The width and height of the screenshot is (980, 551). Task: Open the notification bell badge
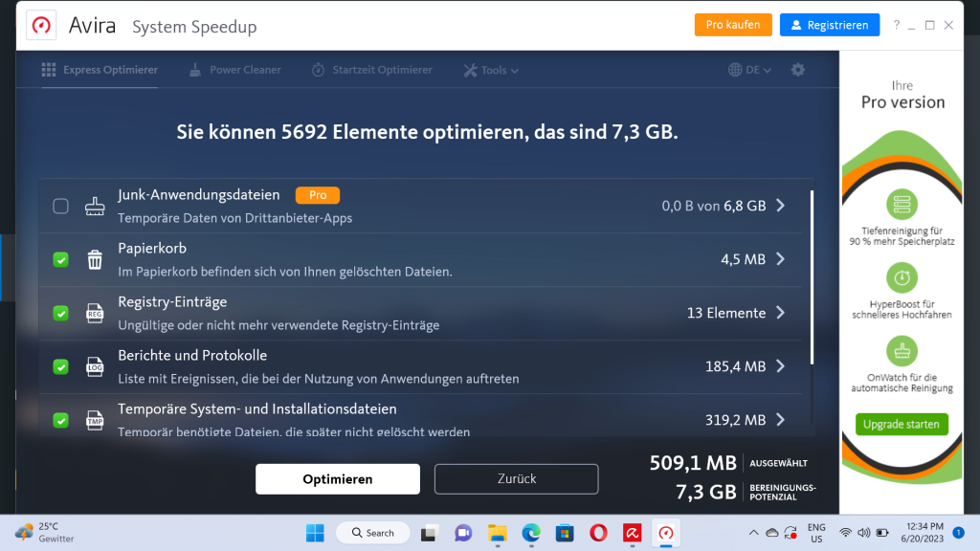pyautogui.click(x=958, y=532)
